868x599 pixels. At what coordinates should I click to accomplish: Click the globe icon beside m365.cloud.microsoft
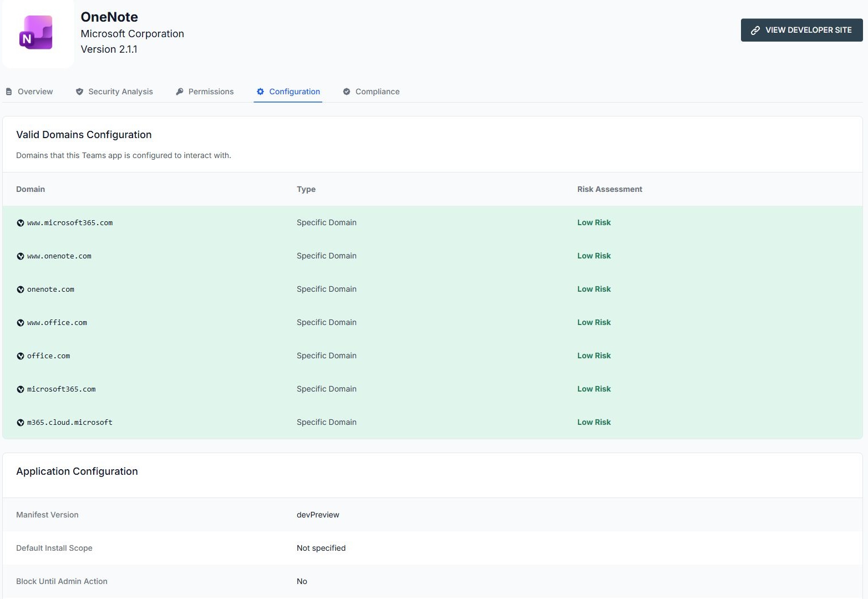(x=21, y=423)
